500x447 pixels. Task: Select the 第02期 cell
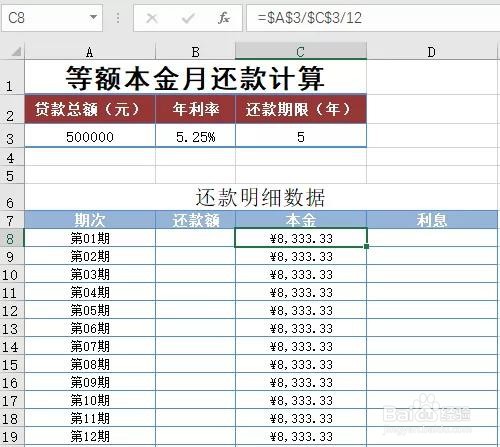pyautogui.click(x=90, y=256)
